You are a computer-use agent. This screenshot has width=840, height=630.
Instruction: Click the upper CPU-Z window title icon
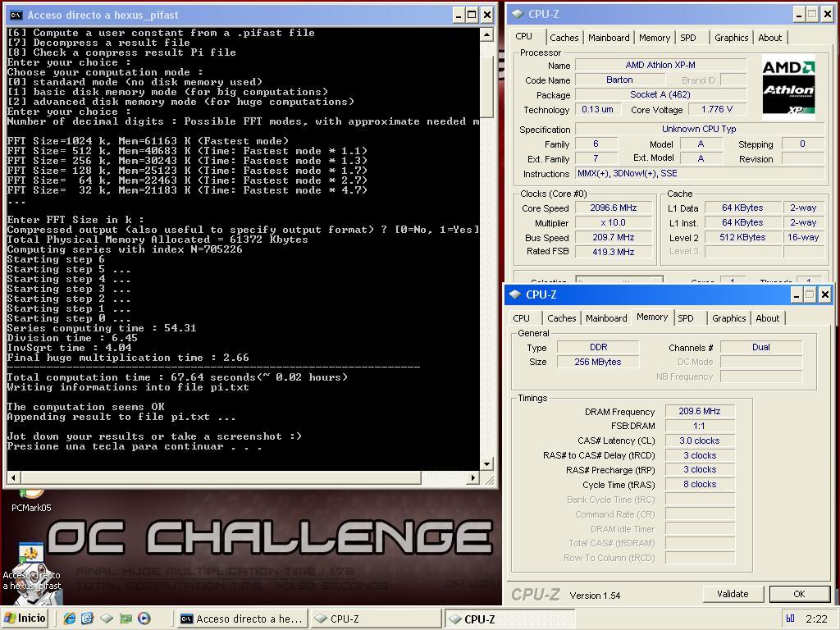(517, 15)
